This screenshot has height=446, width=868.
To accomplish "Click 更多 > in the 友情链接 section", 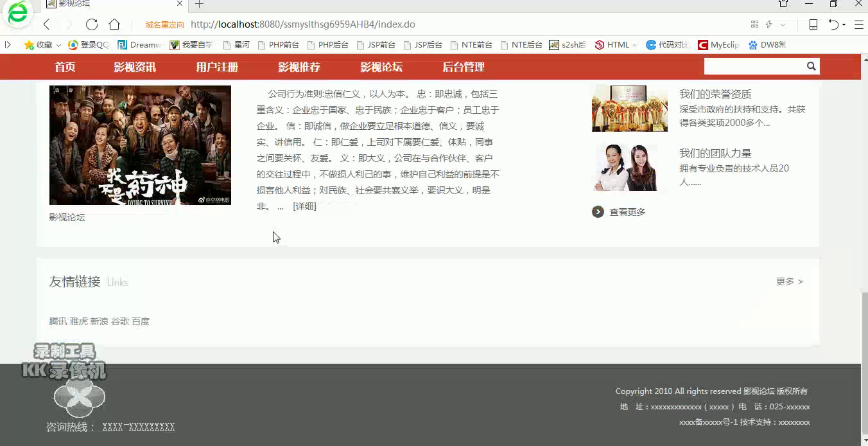I will click(789, 281).
